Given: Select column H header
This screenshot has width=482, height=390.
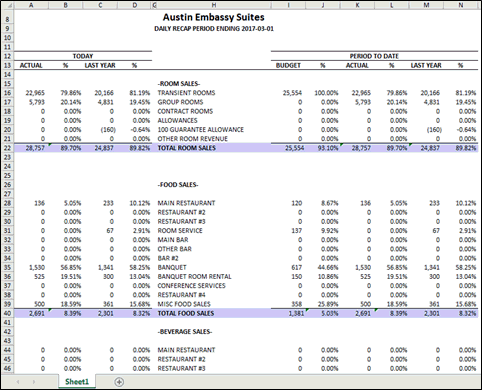Looking at the screenshot, I should tap(214, 5).
